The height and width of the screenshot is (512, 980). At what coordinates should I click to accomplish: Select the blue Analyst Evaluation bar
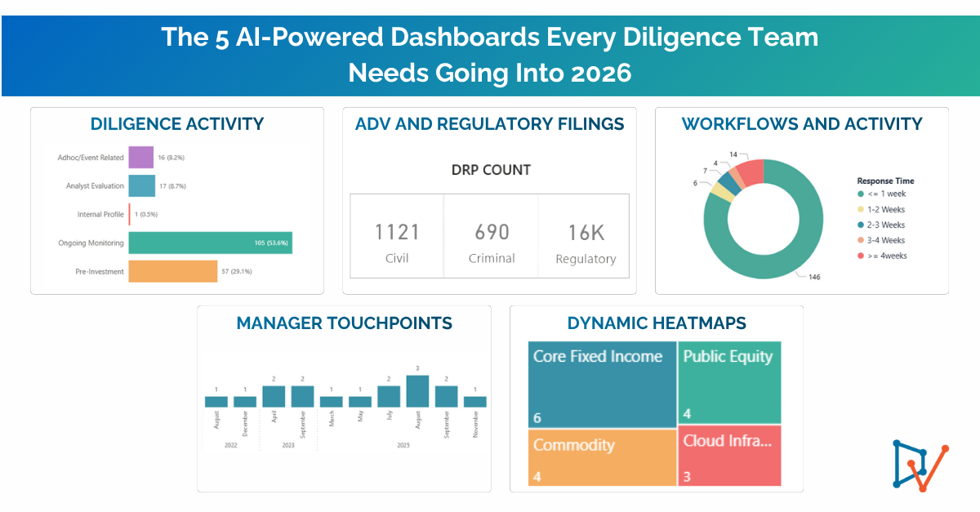pyautogui.click(x=141, y=186)
